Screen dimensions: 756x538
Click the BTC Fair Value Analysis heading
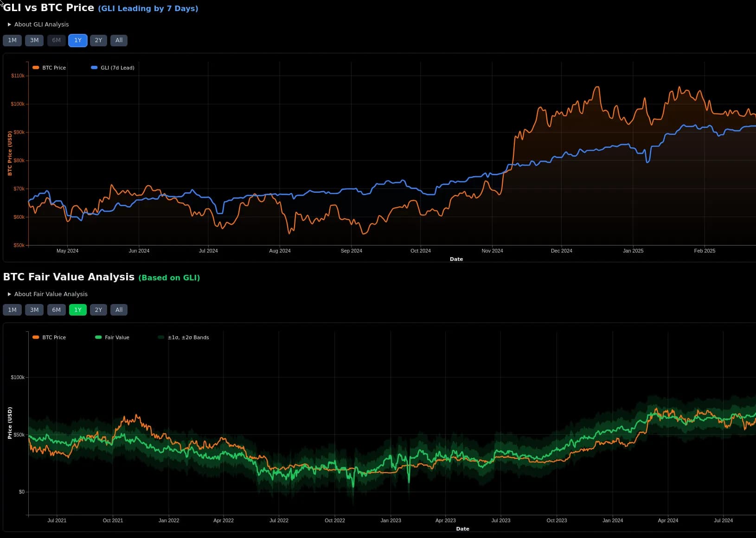point(69,277)
